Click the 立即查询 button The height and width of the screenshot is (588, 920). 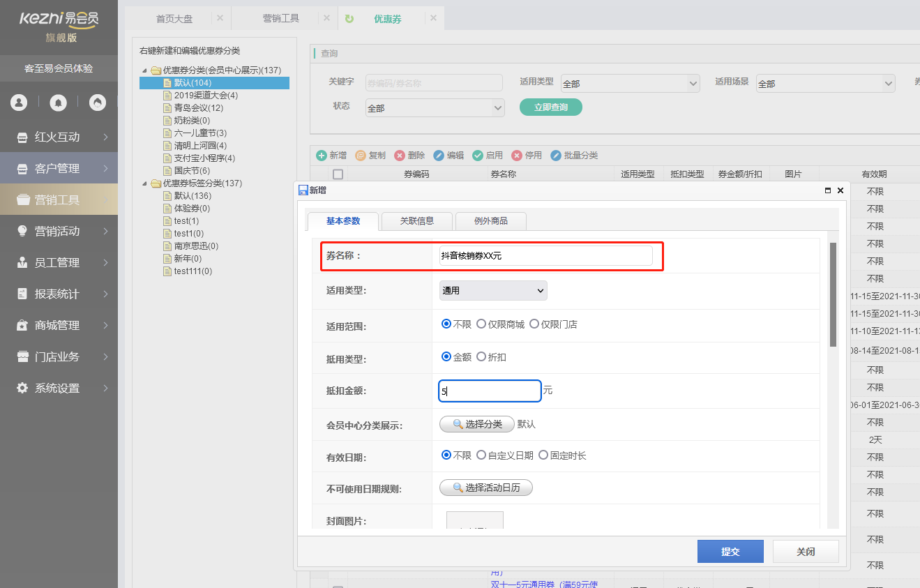[x=551, y=107]
